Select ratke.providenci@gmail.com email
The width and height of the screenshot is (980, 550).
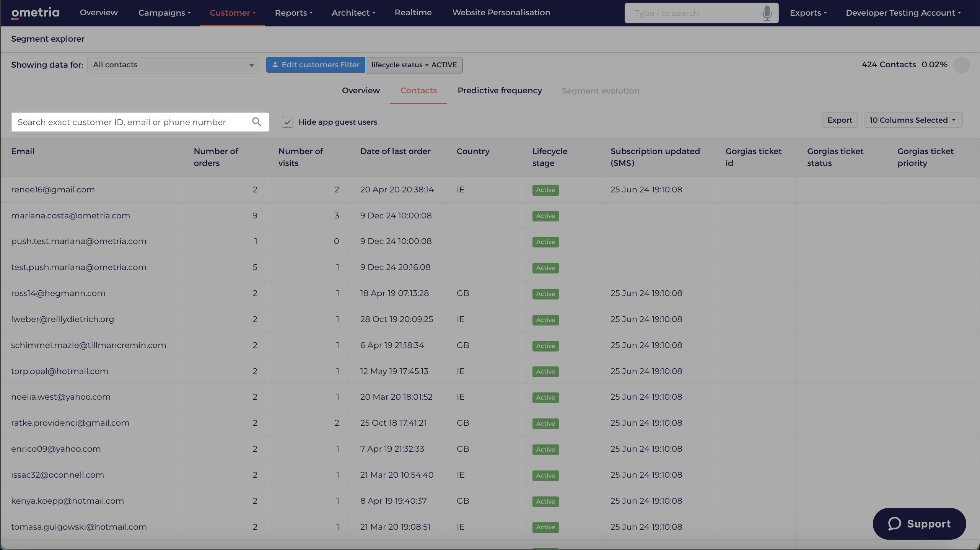click(70, 423)
